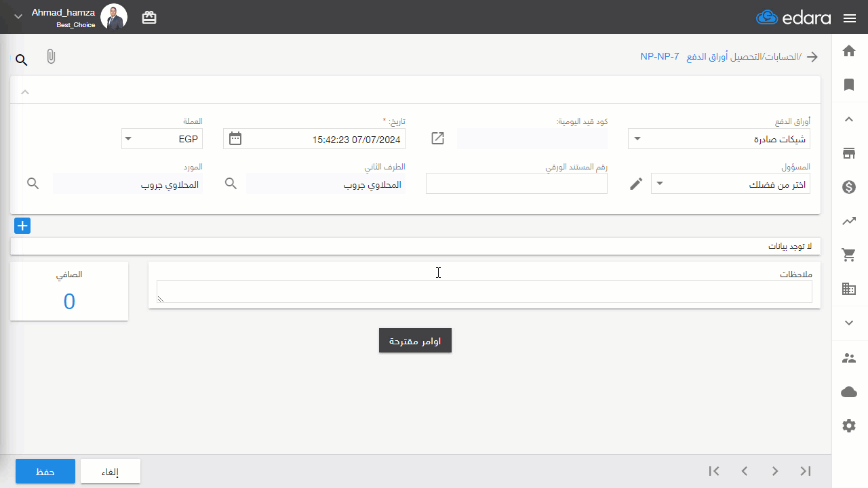Screen dimensions: 868x488
Task: Add a new row with plus button
Action: [22, 226]
